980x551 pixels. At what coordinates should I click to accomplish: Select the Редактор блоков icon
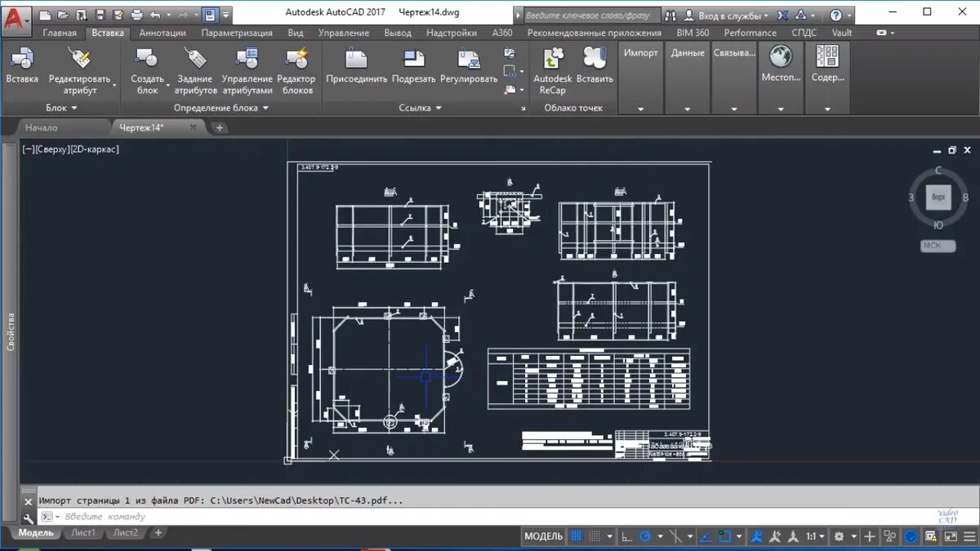(296, 60)
